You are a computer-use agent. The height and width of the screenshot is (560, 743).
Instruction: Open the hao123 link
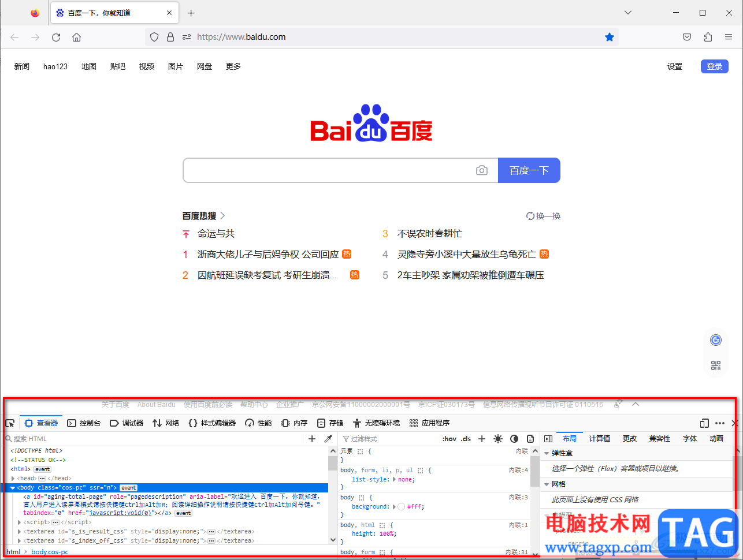55,66
